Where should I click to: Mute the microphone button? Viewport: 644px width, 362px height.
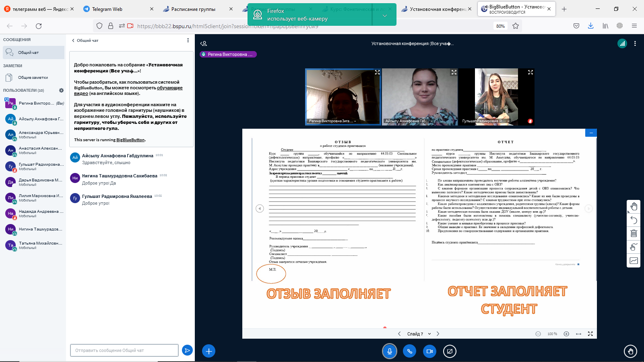click(389, 351)
